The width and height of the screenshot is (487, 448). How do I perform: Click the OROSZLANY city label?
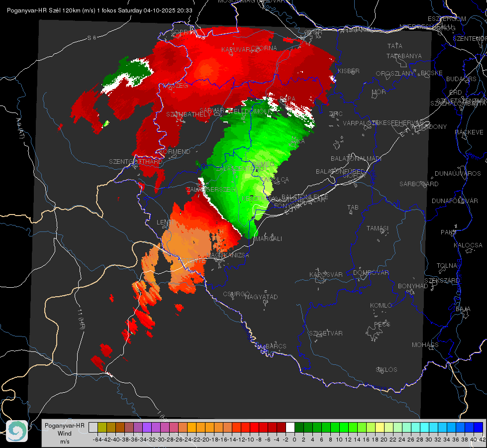(395, 73)
